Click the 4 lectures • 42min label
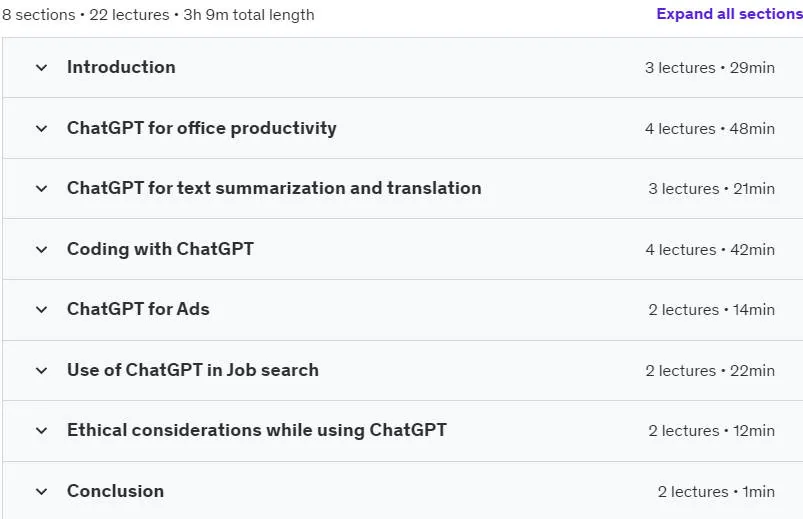The image size is (803, 519). click(x=710, y=250)
